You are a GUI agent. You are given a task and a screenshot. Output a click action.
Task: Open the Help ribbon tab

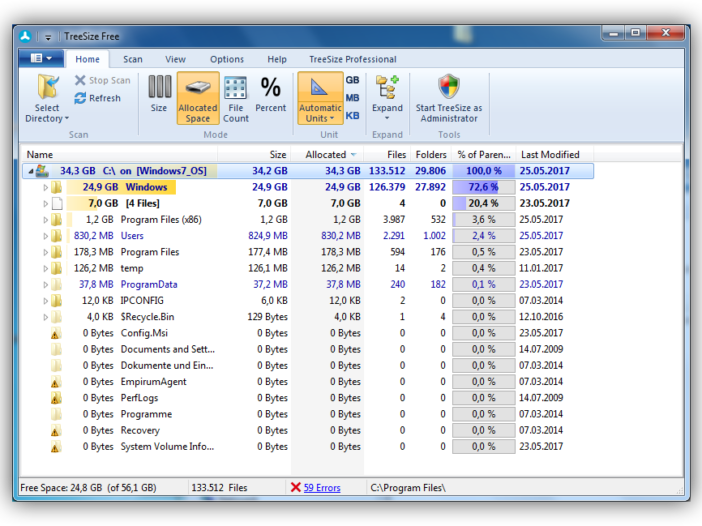277,59
